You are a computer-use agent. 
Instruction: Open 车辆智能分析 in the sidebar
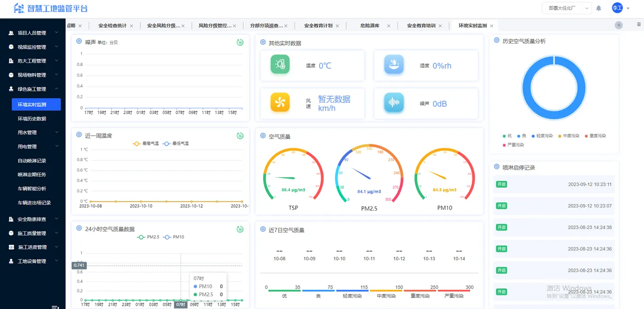click(32, 189)
